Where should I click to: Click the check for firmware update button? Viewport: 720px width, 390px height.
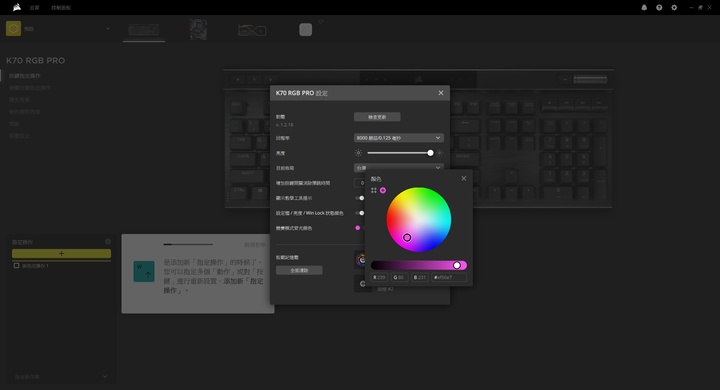coord(377,117)
